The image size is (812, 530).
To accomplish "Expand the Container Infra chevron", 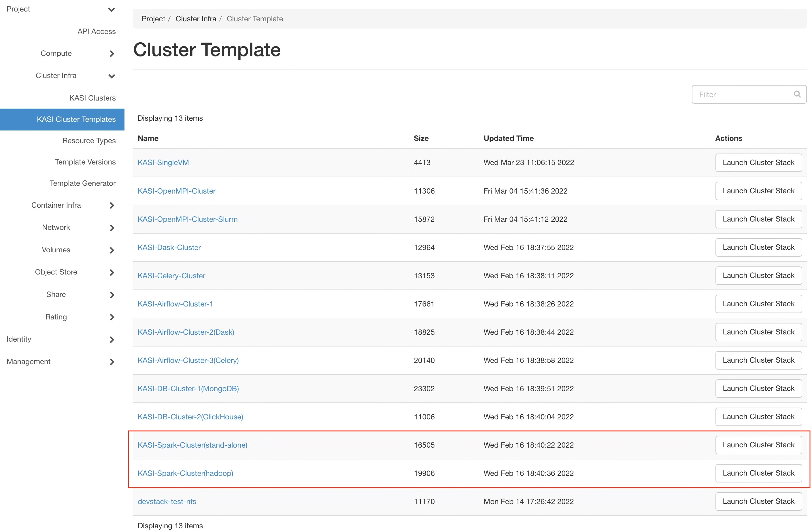I will coord(112,205).
